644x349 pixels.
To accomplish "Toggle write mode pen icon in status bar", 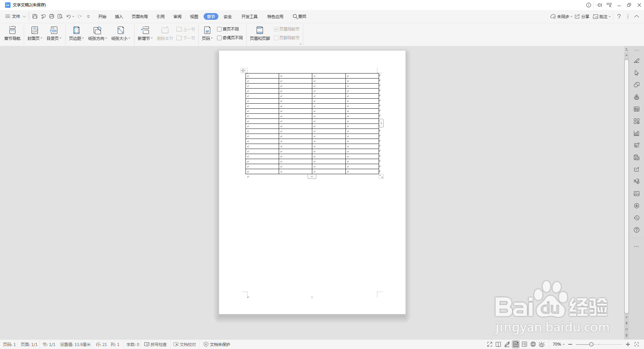I will point(507,344).
